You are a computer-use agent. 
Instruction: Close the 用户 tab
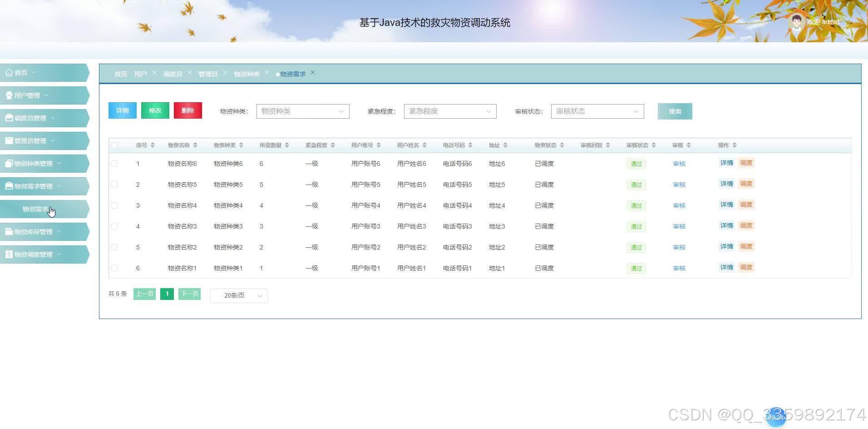coord(154,73)
